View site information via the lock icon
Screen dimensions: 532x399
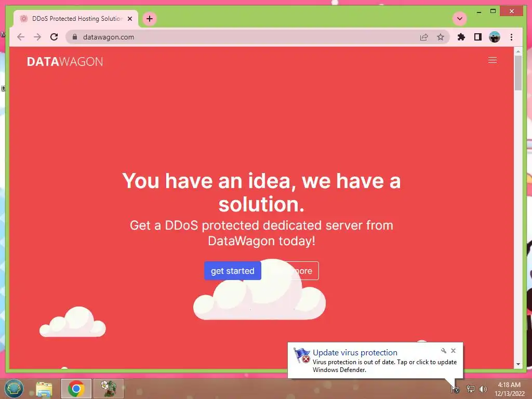coord(75,37)
